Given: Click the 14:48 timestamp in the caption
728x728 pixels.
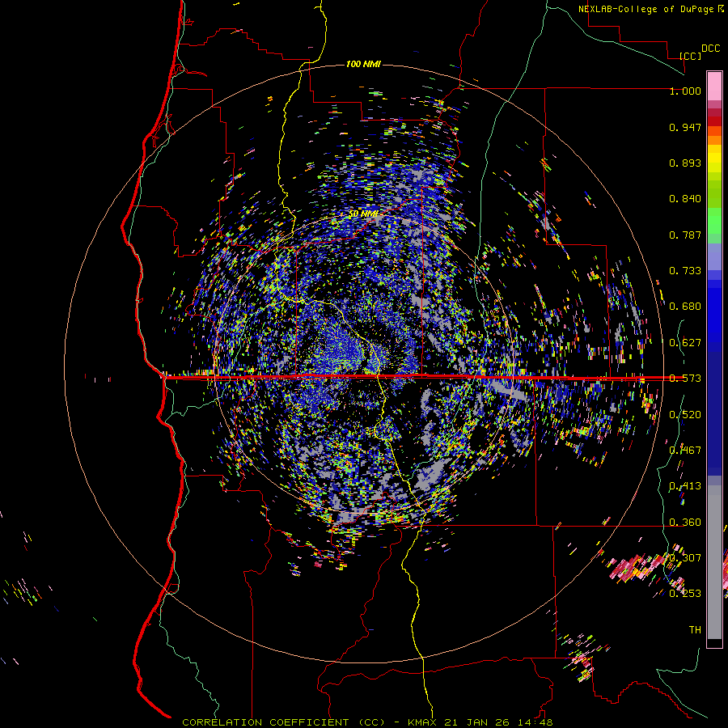Looking at the screenshot, I should click(535, 722).
